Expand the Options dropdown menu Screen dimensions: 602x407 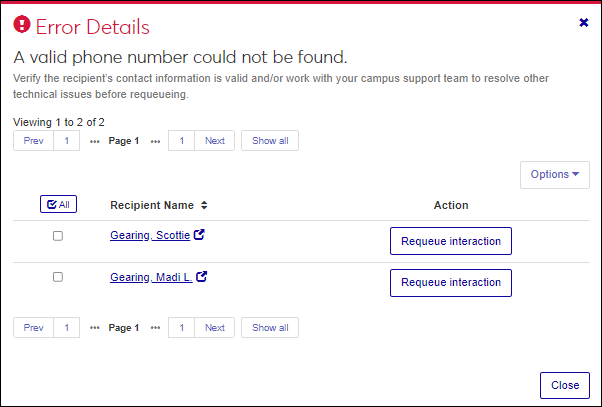pos(554,174)
